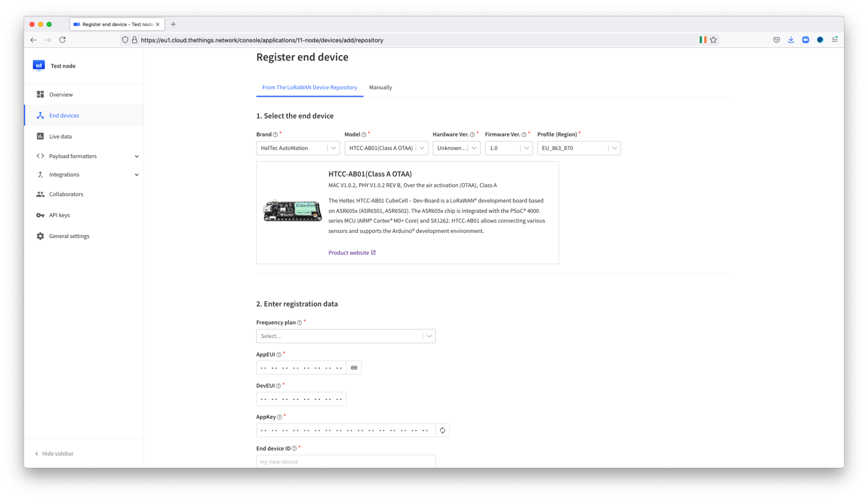
Task: Expand the Payload formatters menu
Action: coord(136,156)
